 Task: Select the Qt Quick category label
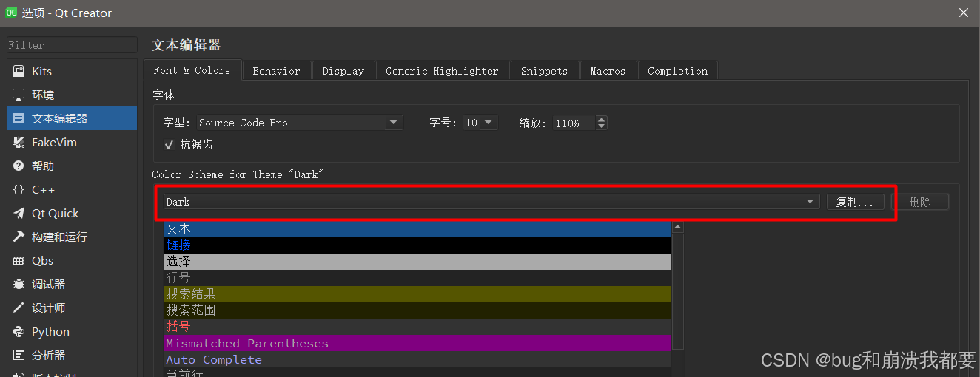pyautogui.click(x=55, y=213)
